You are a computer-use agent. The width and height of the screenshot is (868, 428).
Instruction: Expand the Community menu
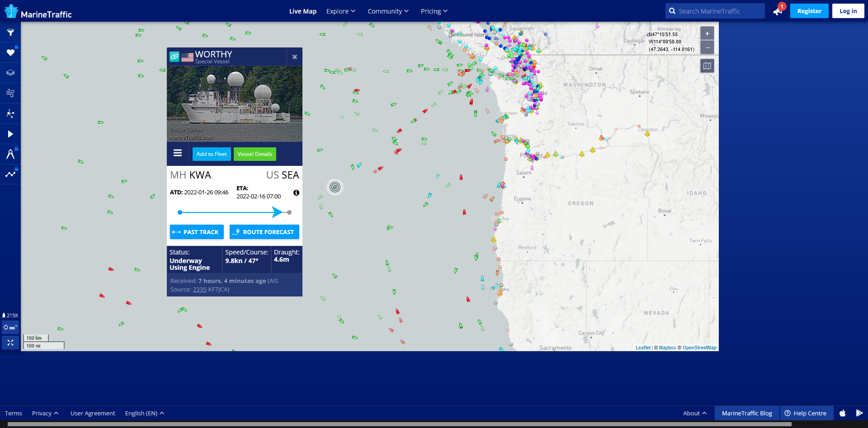[x=388, y=11]
